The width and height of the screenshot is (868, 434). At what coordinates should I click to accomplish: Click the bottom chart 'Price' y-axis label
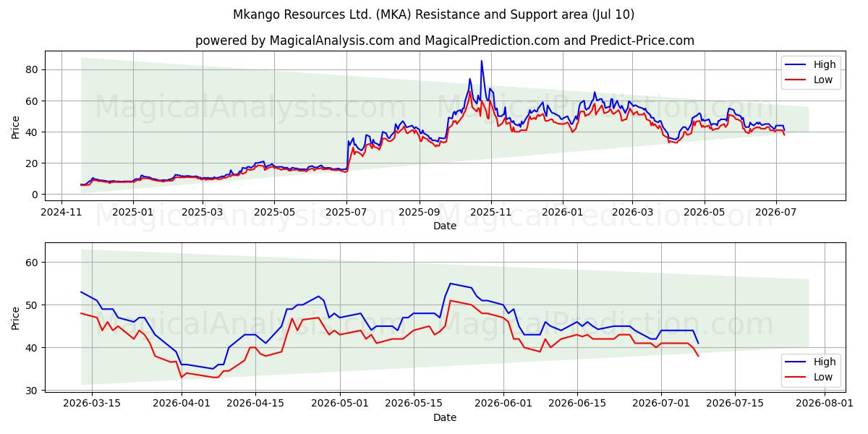coord(16,318)
